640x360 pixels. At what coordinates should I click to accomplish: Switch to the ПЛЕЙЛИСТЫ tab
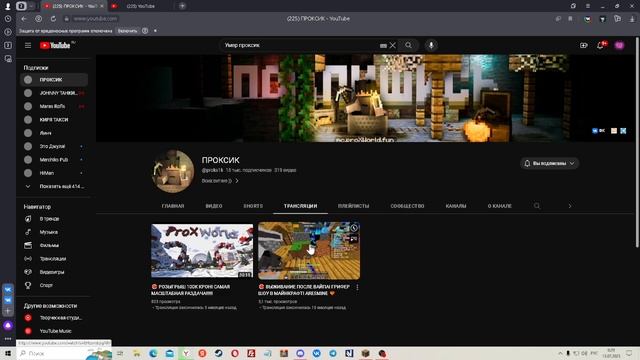click(x=353, y=206)
